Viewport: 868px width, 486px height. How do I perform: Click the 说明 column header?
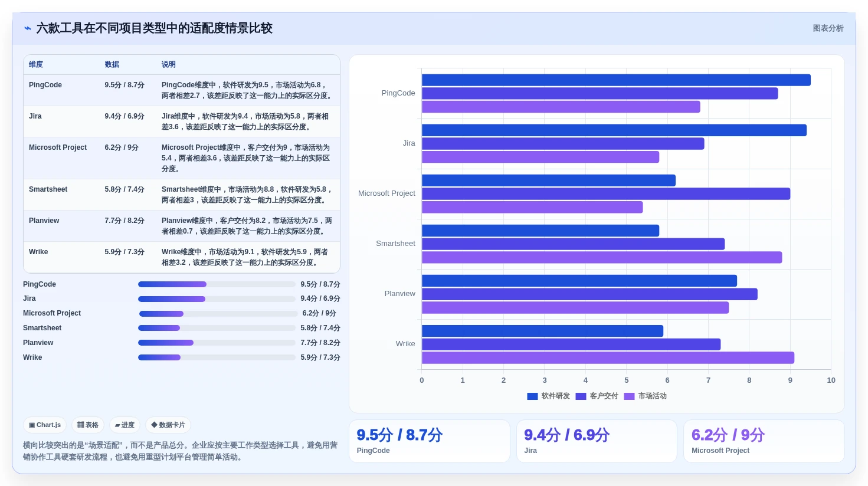169,64
